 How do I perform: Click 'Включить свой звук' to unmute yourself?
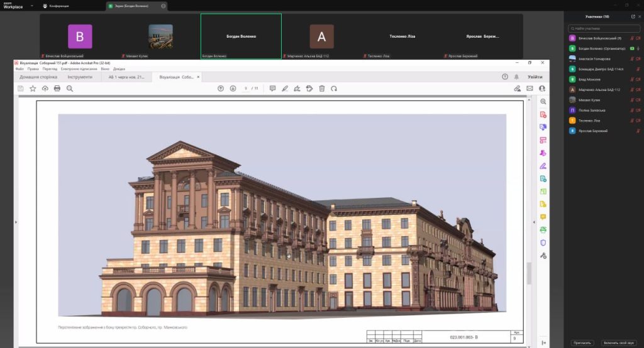(x=617, y=343)
